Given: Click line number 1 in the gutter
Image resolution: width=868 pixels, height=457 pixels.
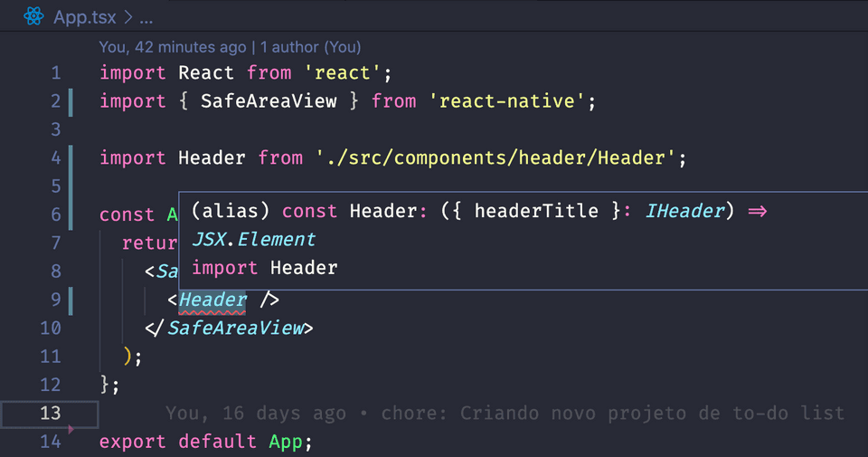Looking at the screenshot, I should tap(56, 73).
